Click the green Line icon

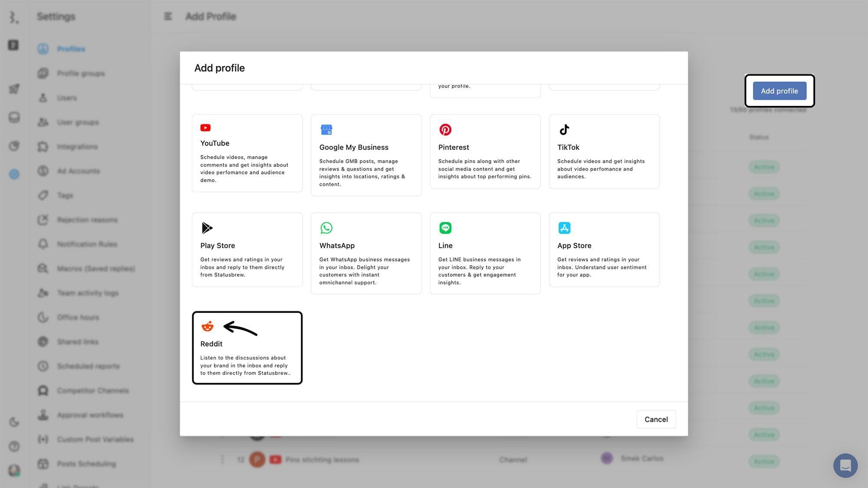[445, 228]
